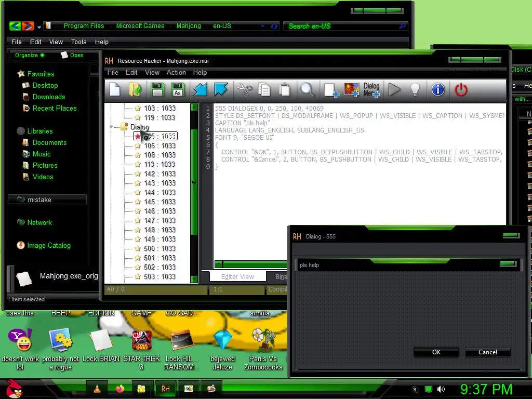
Task: Click VLC cone icon on taskbar
Action: 97,389
